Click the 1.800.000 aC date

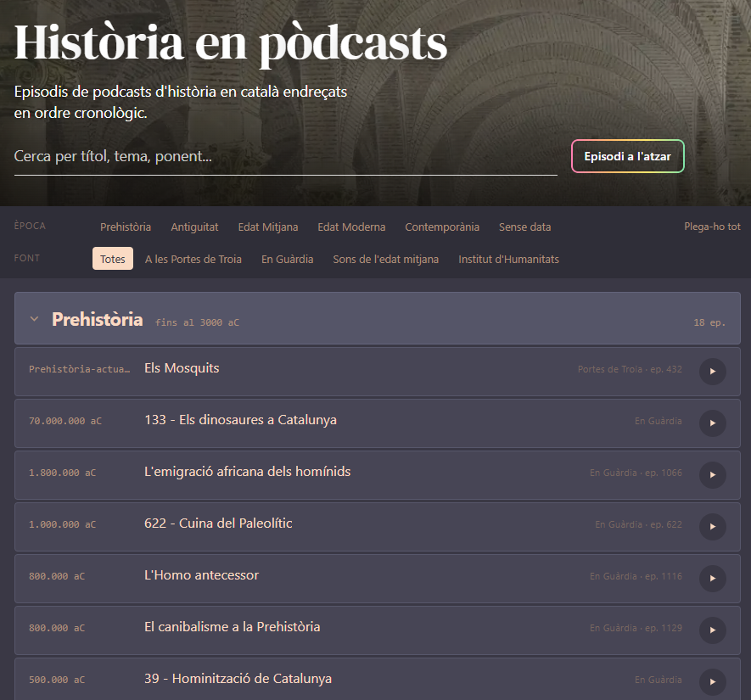(62, 473)
